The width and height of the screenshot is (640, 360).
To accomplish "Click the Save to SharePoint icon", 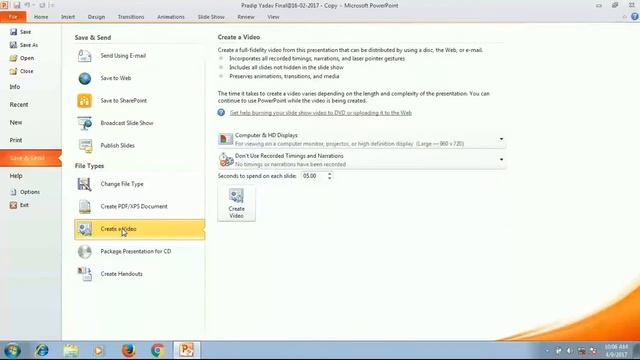I will [84, 100].
